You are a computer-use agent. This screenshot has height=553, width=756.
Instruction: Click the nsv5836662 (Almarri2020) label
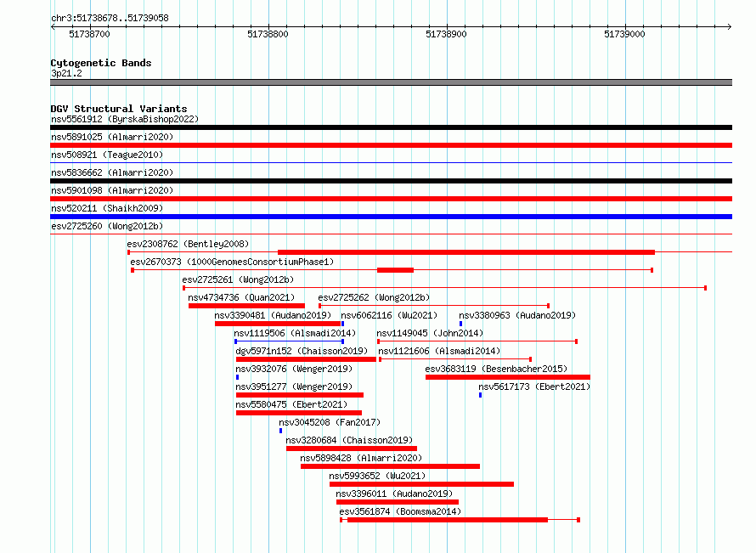coord(112,172)
